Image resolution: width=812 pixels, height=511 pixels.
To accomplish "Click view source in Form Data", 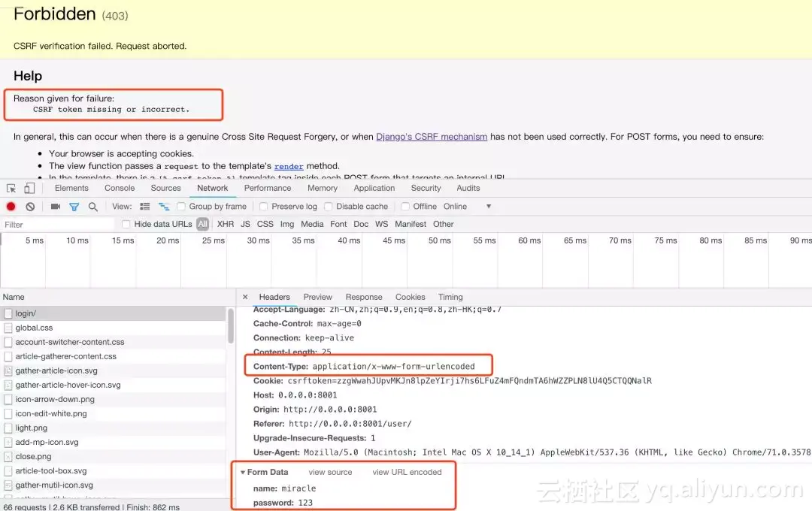I will (330, 472).
